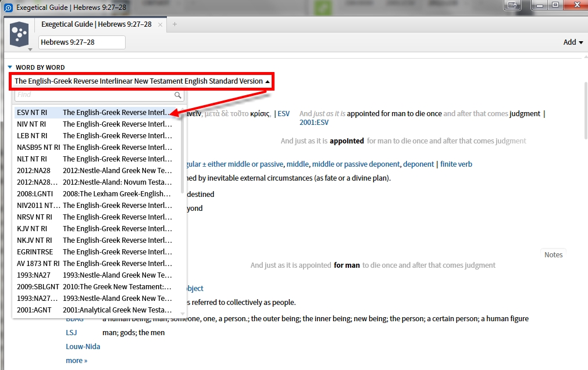Click the scroll-down arrow of dropdown list

183,314
